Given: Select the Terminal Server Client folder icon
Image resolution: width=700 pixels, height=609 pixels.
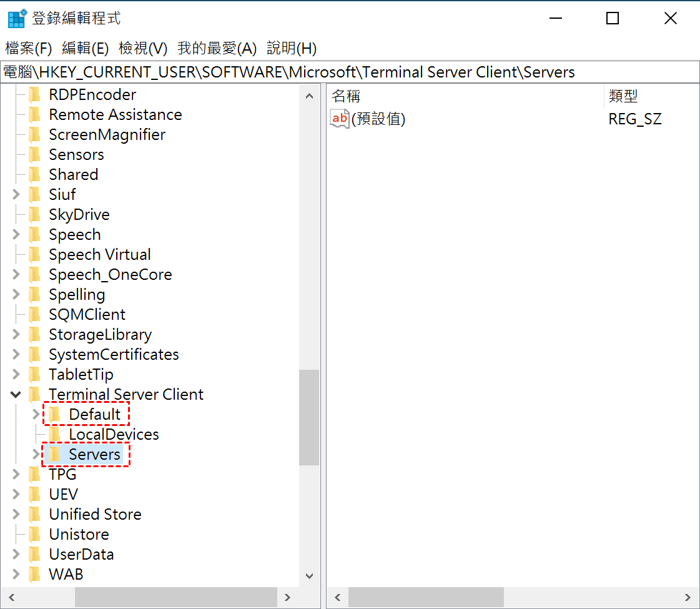Looking at the screenshot, I should click(35, 395).
